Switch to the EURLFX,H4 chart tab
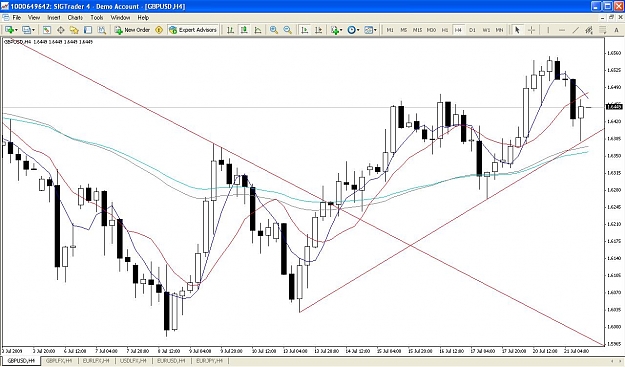Viewport: 625px width, 367px height. pos(96,361)
